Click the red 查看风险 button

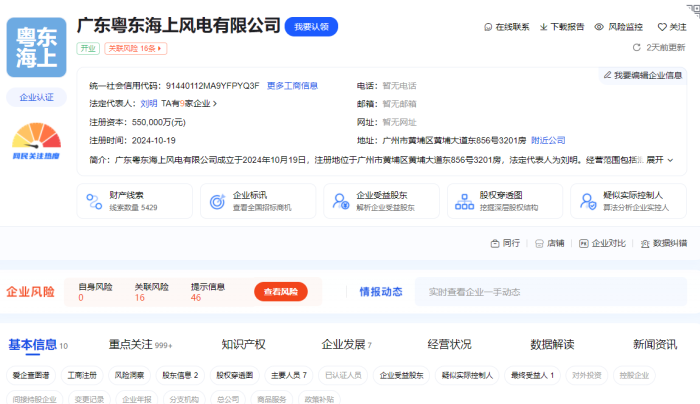(x=281, y=292)
